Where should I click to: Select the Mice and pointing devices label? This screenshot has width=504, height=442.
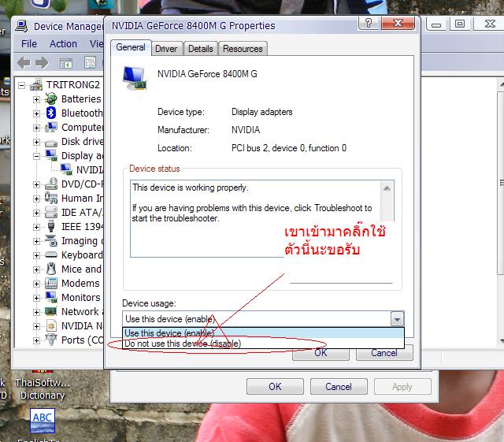click(82, 269)
